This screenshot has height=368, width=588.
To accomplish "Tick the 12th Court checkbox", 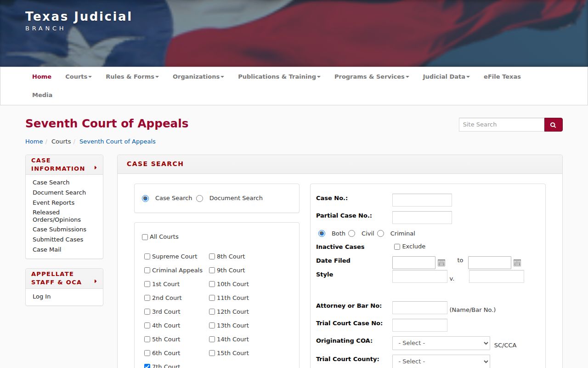I will [212, 312].
